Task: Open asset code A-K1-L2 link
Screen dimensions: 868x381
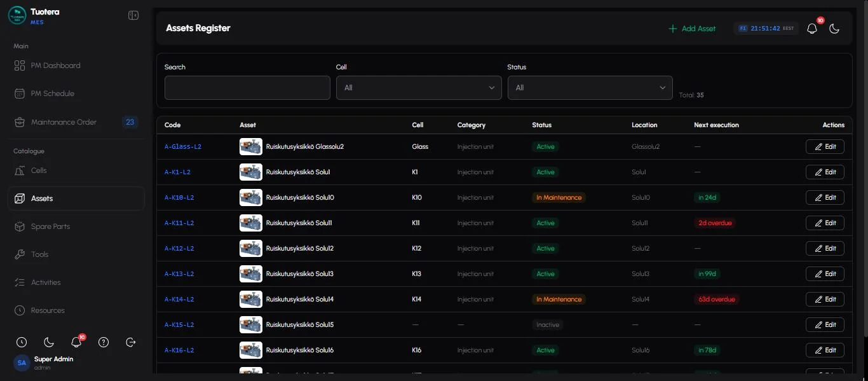Action: point(177,172)
